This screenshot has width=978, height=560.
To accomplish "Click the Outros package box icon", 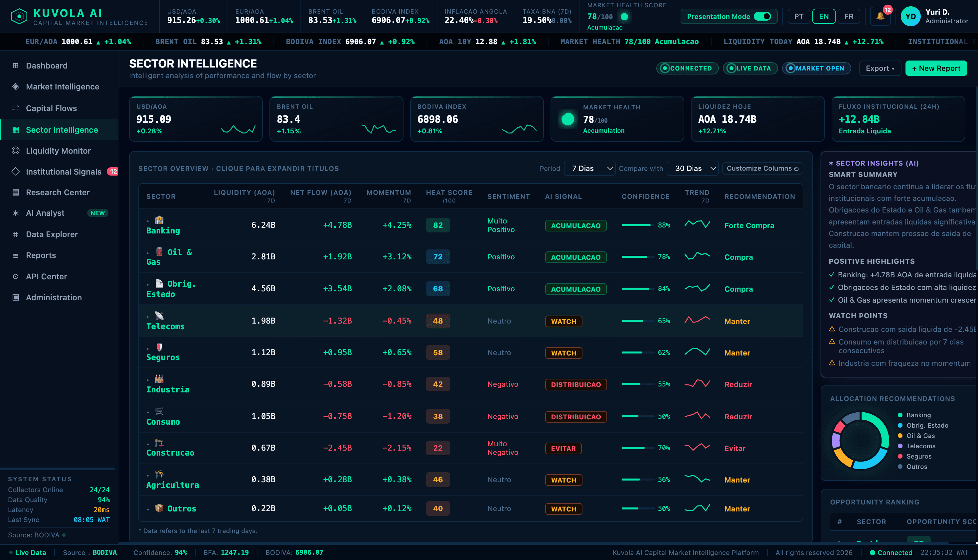I will pyautogui.click(x=159, y=508).
